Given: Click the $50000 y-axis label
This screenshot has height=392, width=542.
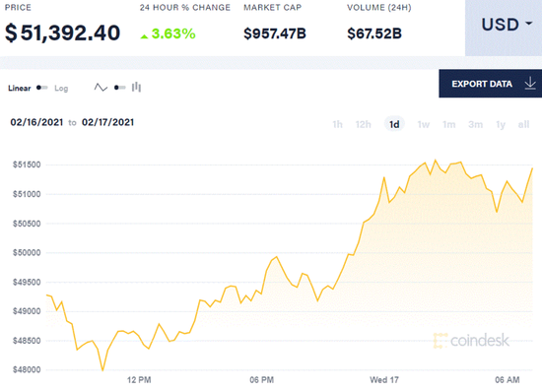Looking at the screenshot, I should [x=27, y=253].
